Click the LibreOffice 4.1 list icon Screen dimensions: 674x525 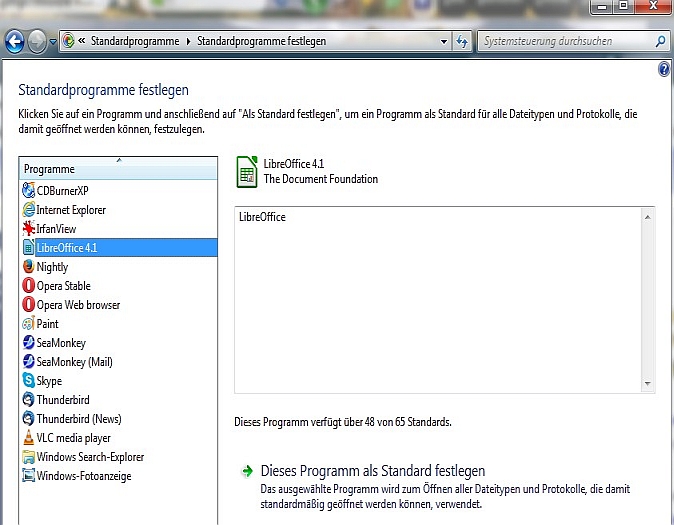[x=28, y=247]
